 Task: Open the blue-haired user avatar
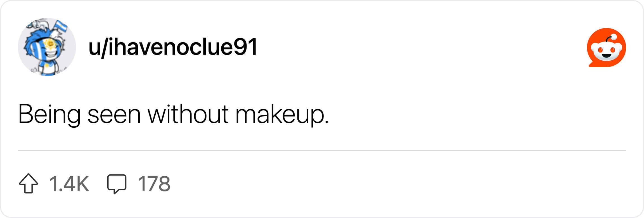coord(47,47)
